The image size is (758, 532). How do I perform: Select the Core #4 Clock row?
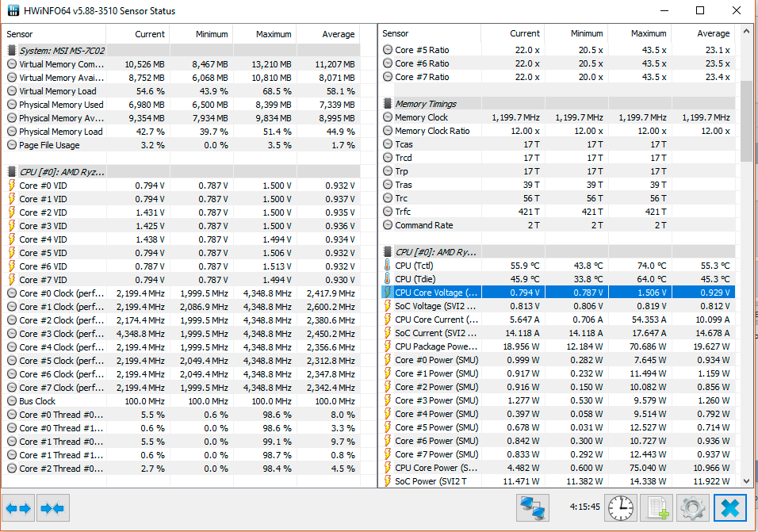[182, 347]
